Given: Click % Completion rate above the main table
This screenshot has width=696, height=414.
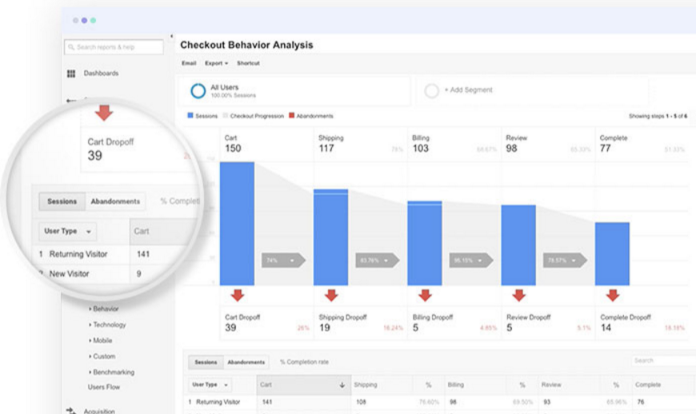Looking at the screenshot, I should click(x=304, y=362).
